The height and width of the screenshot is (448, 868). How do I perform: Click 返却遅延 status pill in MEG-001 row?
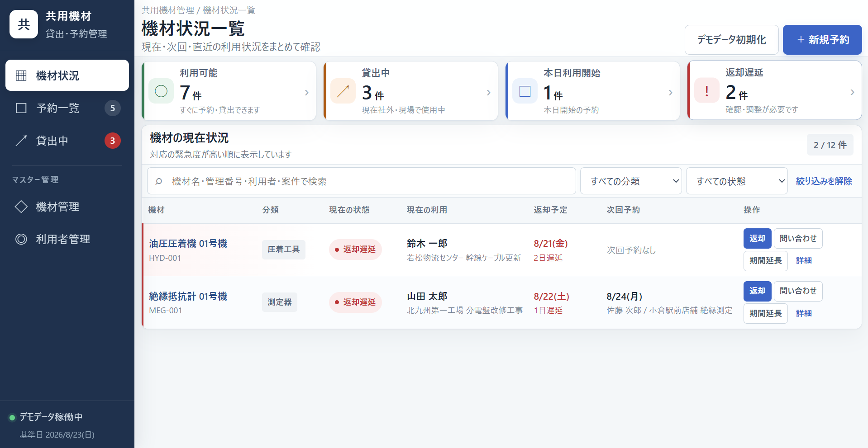355,302
